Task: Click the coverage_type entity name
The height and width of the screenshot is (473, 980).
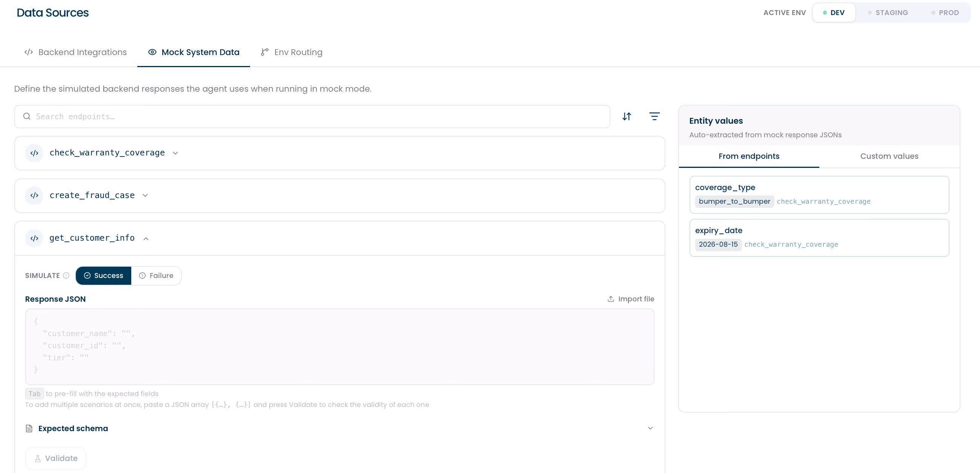Action: point(725,187)
